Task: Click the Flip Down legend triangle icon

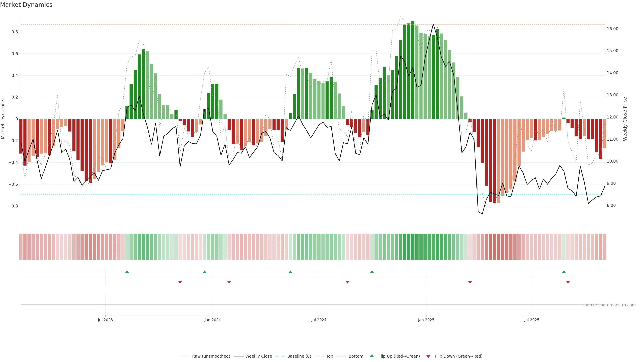Action: click(428, 356)
